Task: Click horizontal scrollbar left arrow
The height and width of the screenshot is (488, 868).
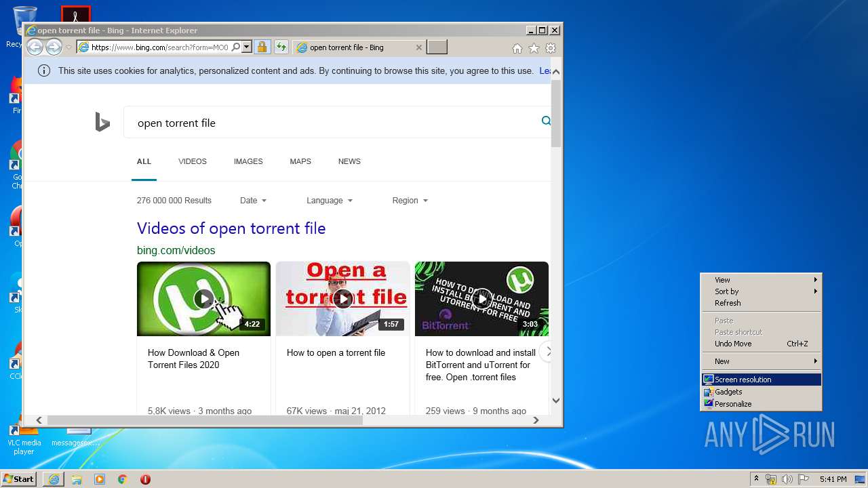Action: coord(39,420)
